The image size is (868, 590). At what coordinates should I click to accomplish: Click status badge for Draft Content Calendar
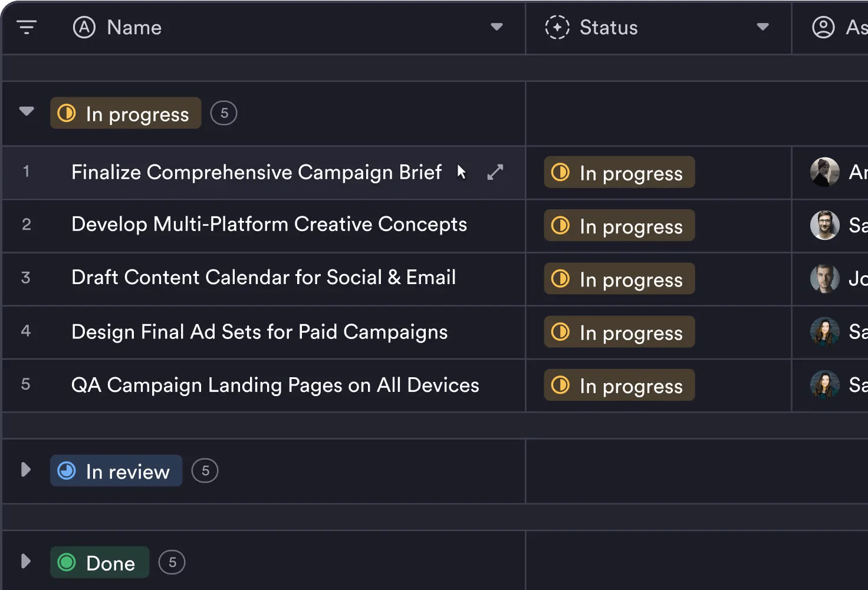click(x=619, y=279)
